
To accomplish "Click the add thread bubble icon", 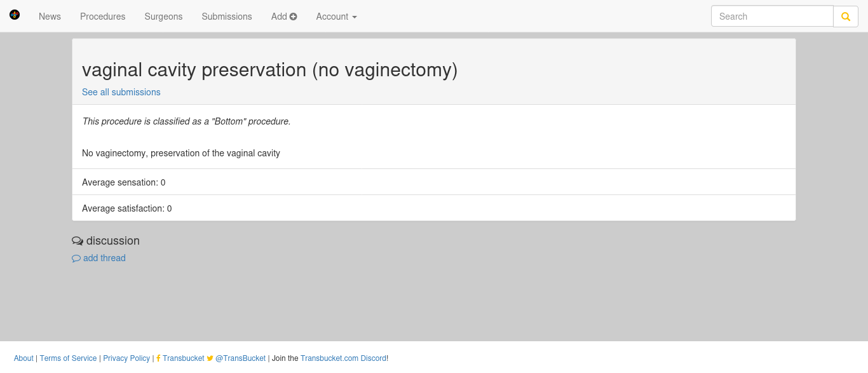I will pos(76,259).
